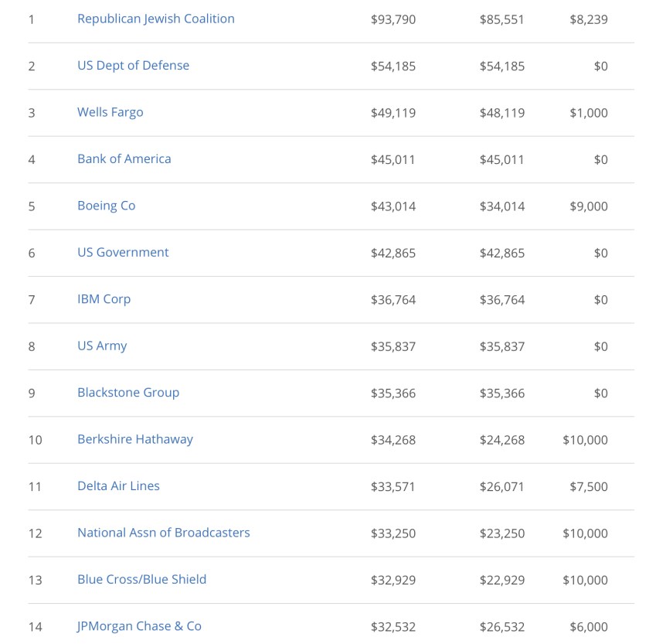Open Blackstone Group details
The height and width of the screenshot is (644, 649).
(127, 392)
